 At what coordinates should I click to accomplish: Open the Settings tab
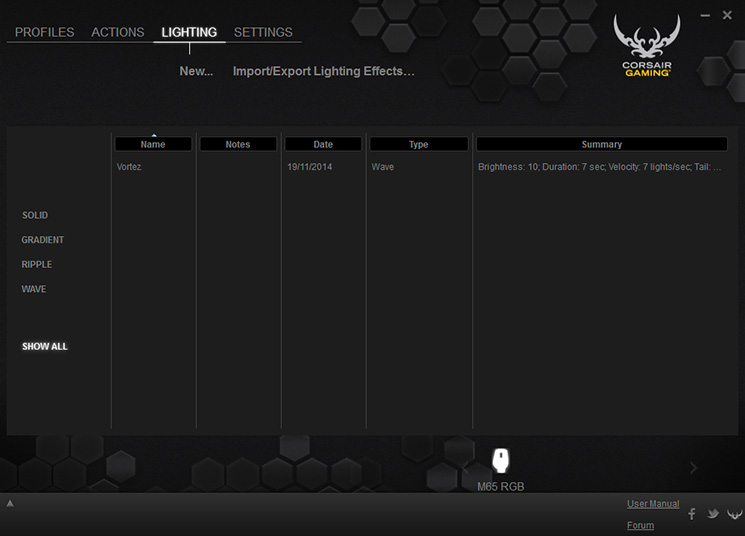point(263,32)
